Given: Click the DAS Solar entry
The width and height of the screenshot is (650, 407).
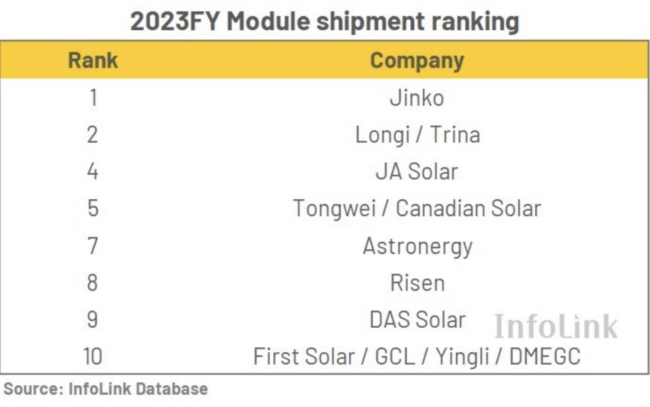Looking at the screenshot, I should click(416, 320).
